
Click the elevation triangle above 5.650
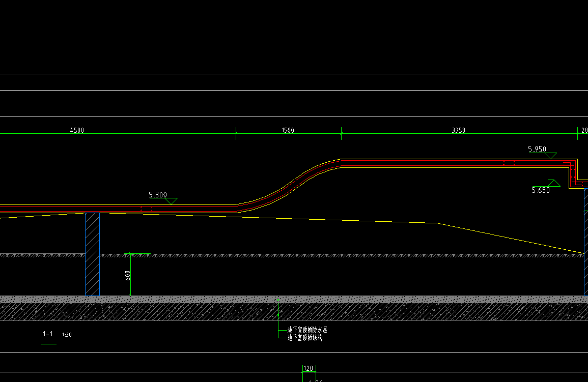click(554, 183)
